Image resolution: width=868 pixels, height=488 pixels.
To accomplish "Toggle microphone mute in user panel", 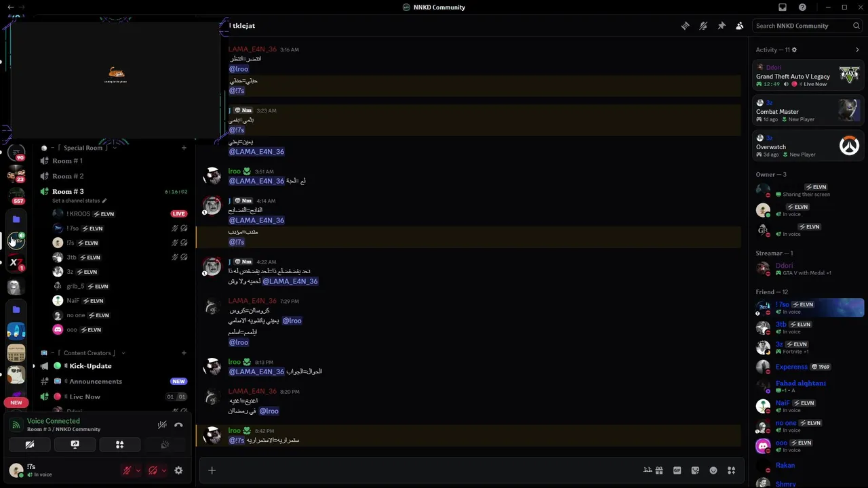I will tap(127, 470).
